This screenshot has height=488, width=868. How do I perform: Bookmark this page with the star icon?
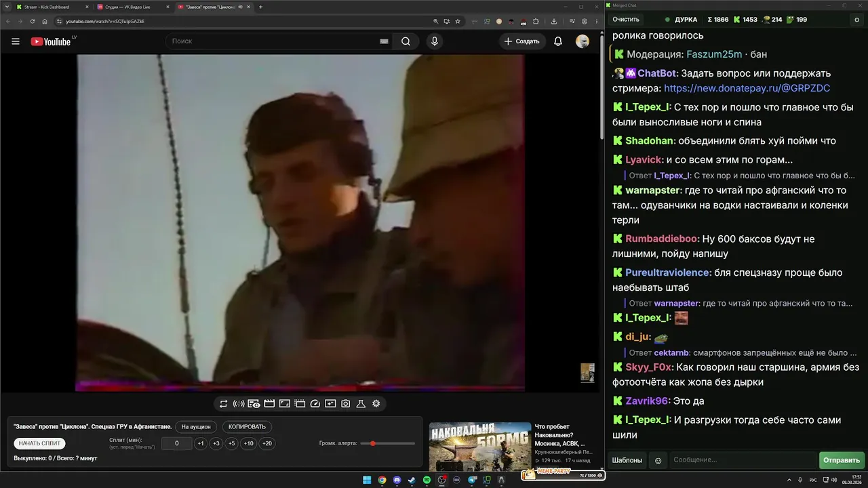click(x=458, y=21)
